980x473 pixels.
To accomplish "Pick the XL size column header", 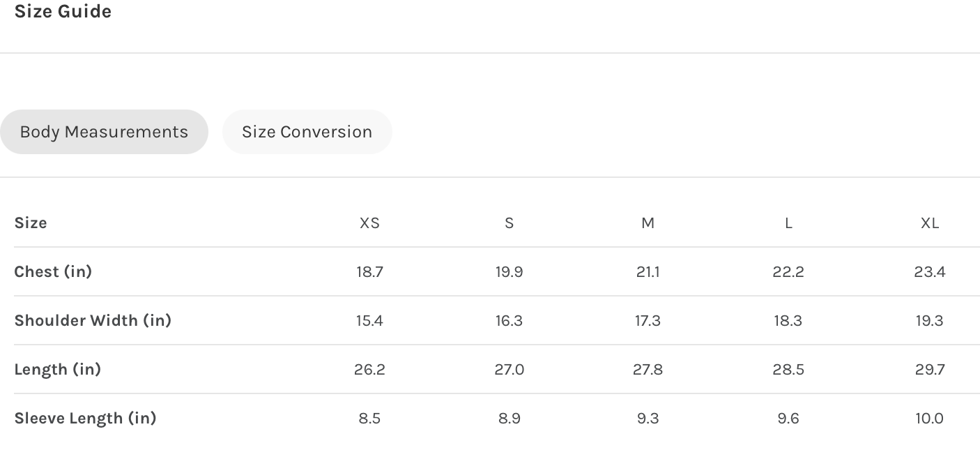I will tap(929, 223).
